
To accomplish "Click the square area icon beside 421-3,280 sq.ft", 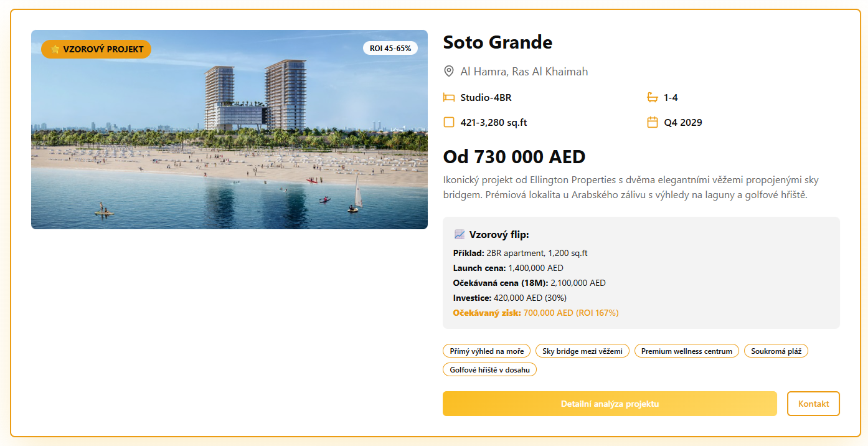I will (448, 122).
